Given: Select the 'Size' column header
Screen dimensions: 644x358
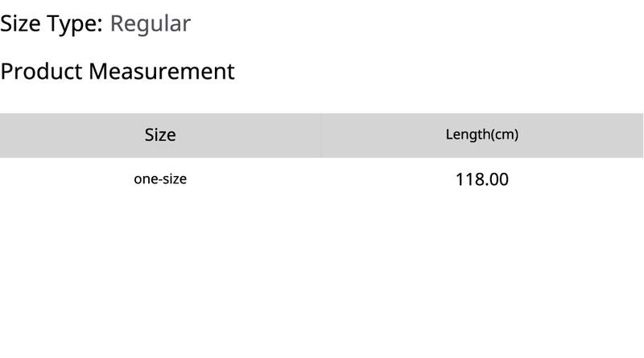Looking at the screenshot, I should coord(160,135).
